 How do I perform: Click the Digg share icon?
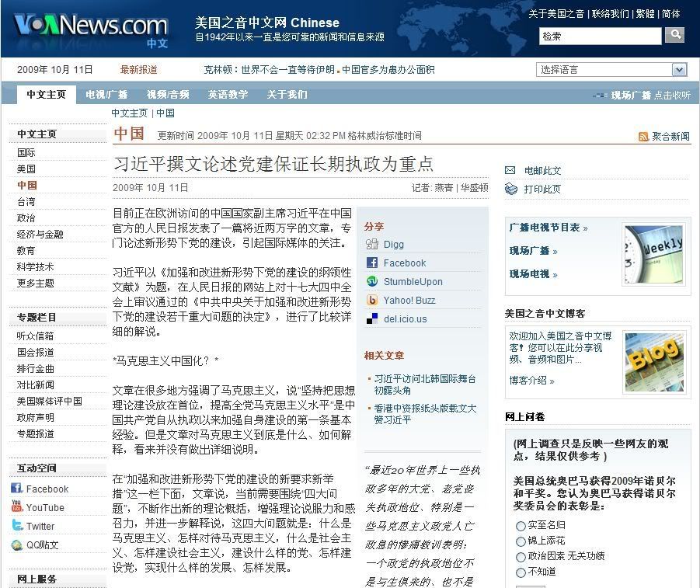click(372, 244)
